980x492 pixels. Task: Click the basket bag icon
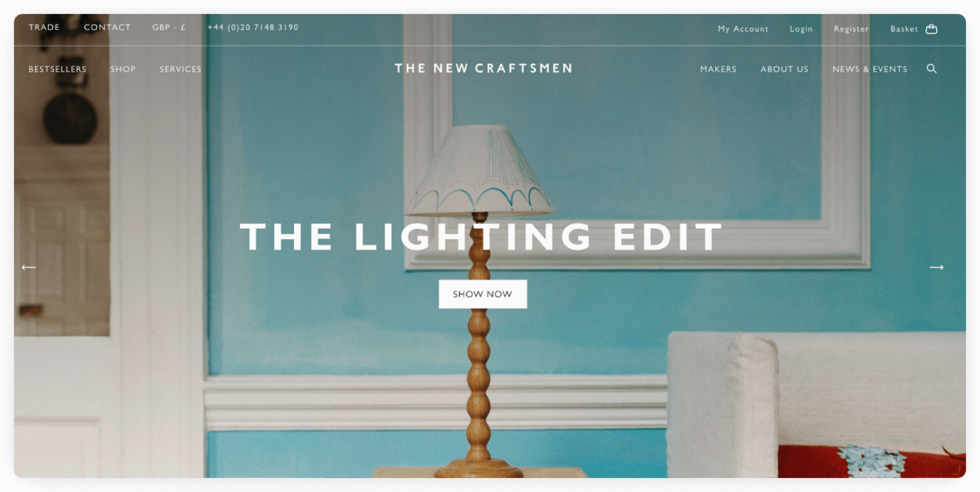tap(932, 29)
